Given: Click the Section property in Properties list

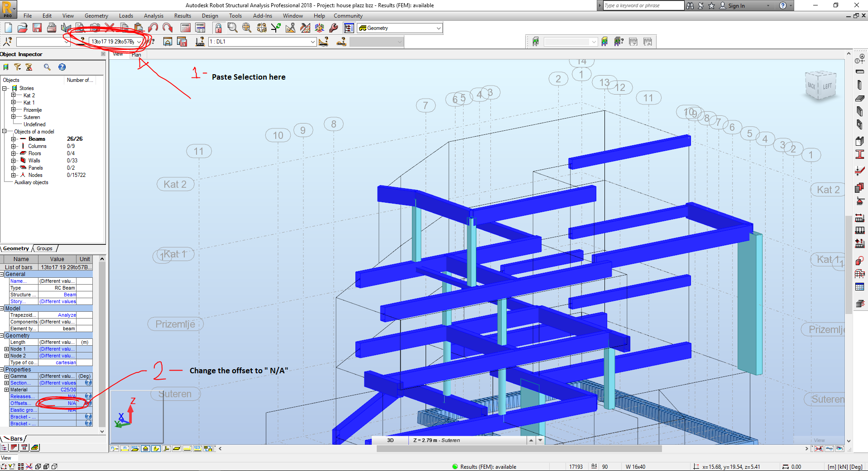Looking at the screenshot, I should coord(21,383).
